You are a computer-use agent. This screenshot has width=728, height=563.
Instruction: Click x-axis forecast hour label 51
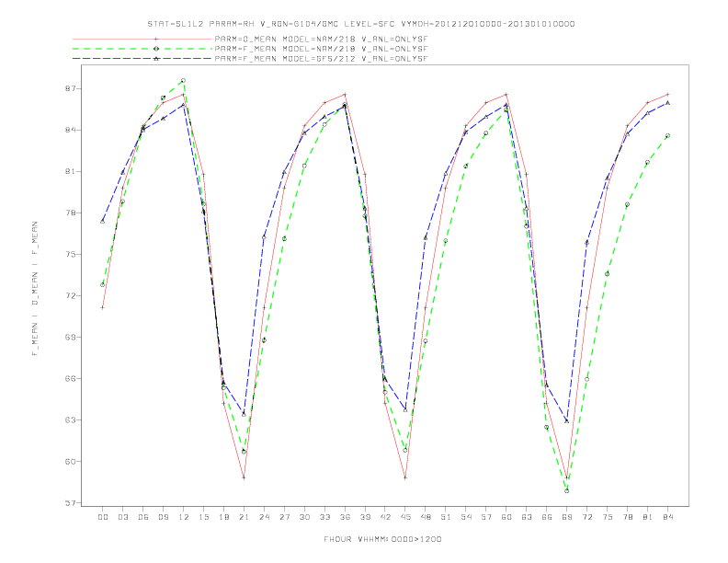click(446, 517)
